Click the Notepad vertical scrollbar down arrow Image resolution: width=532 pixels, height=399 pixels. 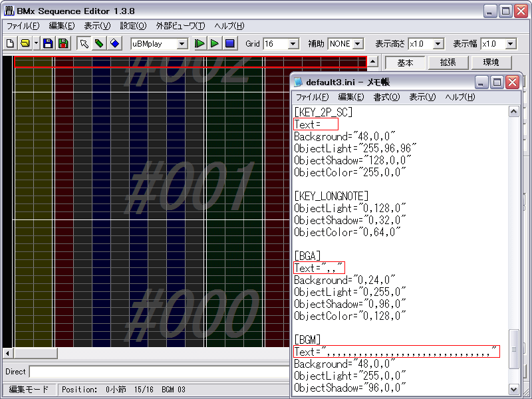click(x=513, y=389)
